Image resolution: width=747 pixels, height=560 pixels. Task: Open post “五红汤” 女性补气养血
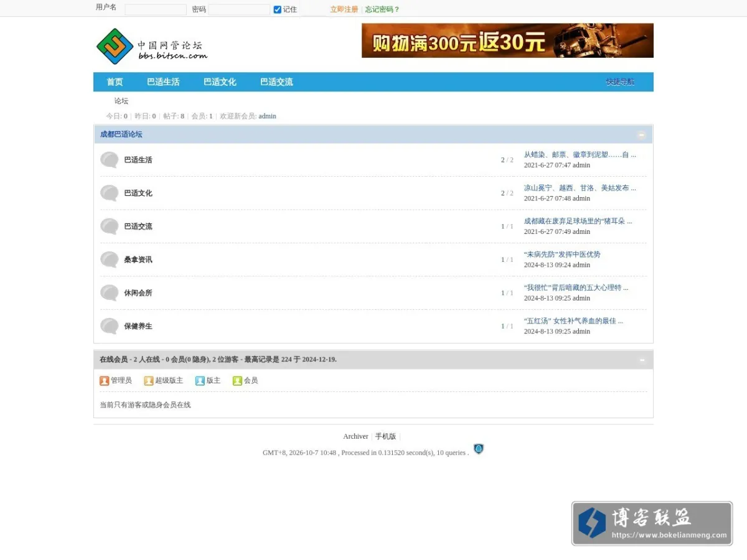click(574, 321)
